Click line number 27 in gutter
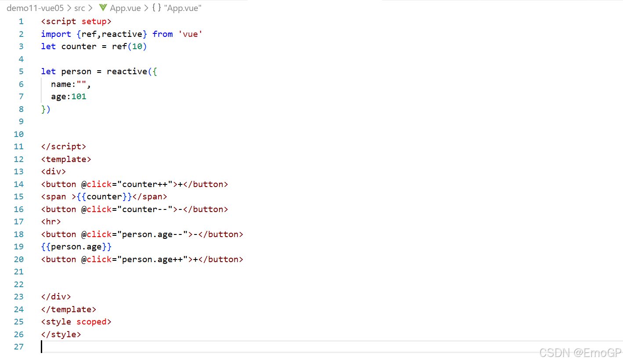 [x=19, y=347]
